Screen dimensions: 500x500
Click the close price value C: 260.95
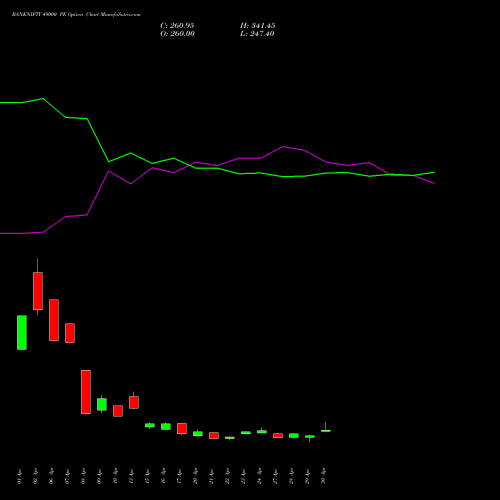pos(177,26)
